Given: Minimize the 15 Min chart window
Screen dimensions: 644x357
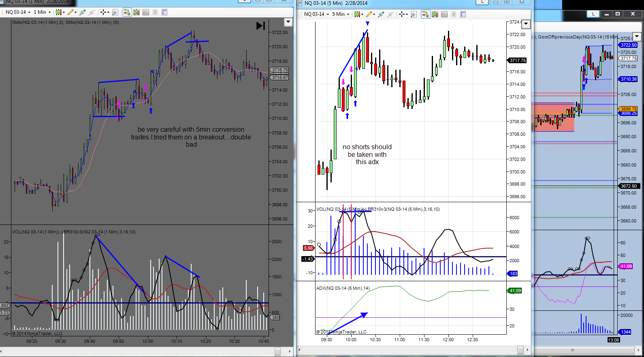Looking at the screenshot, I should pyautogui.click(x=606, y=14).
